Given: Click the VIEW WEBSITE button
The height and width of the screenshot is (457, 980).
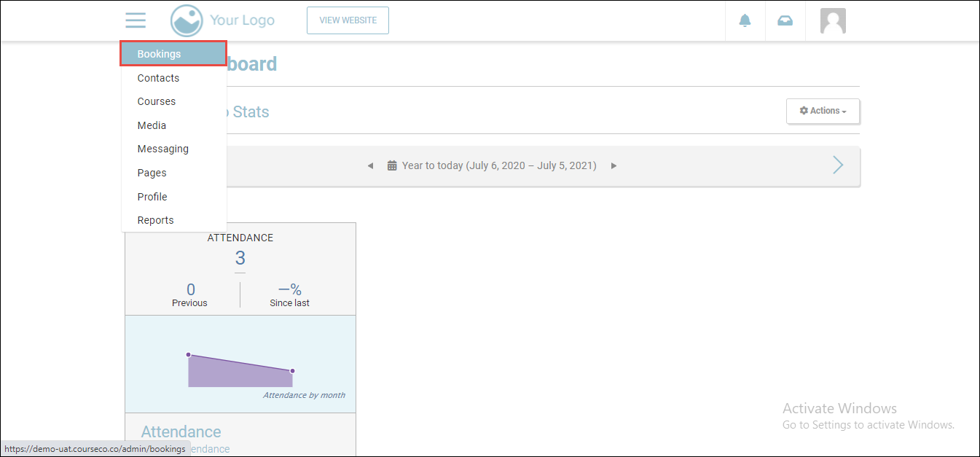Looking at the screenshot, I should 348,20.
